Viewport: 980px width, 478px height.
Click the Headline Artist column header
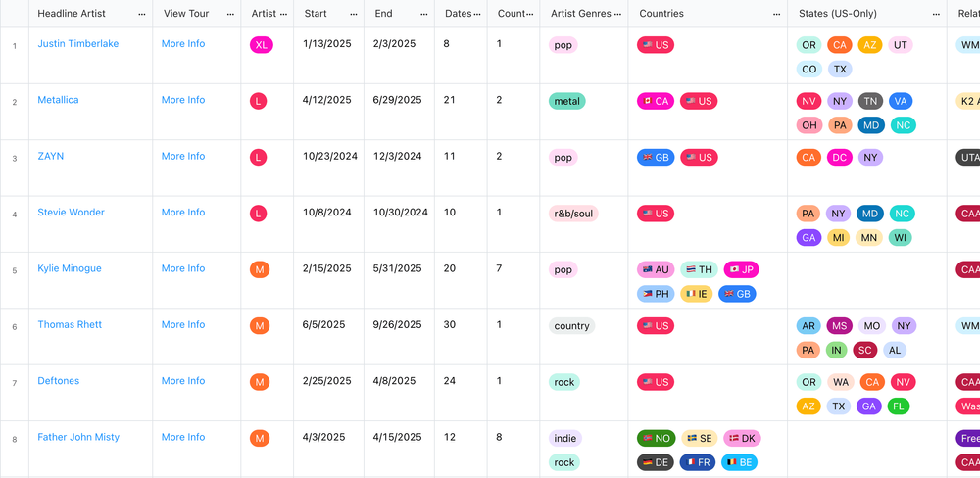click(x=72, y=13)
